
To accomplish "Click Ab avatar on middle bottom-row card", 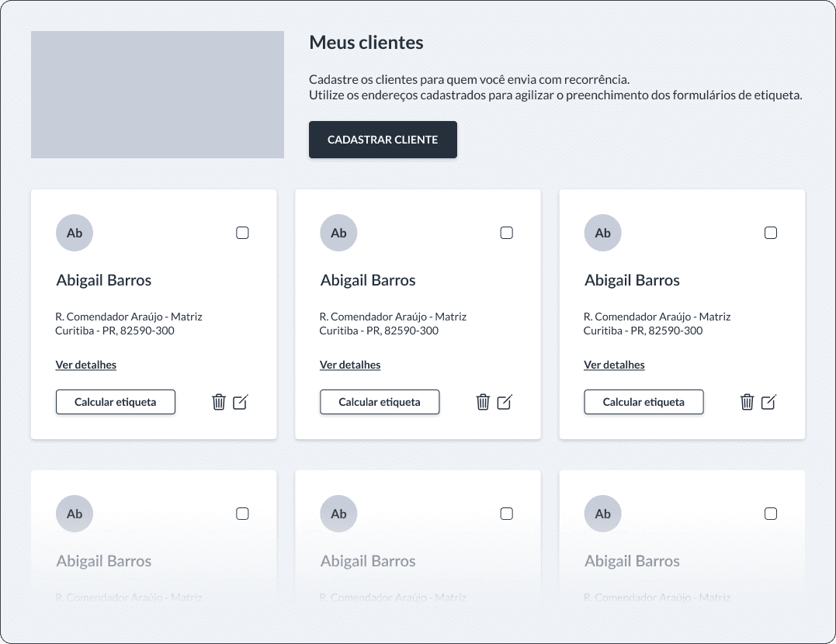I will (x=338, y=514).
